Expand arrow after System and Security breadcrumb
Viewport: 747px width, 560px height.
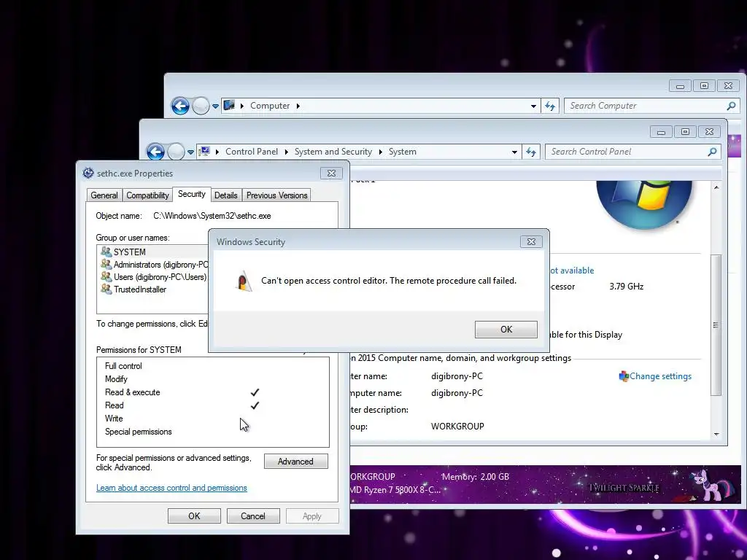tap(380, 152)
